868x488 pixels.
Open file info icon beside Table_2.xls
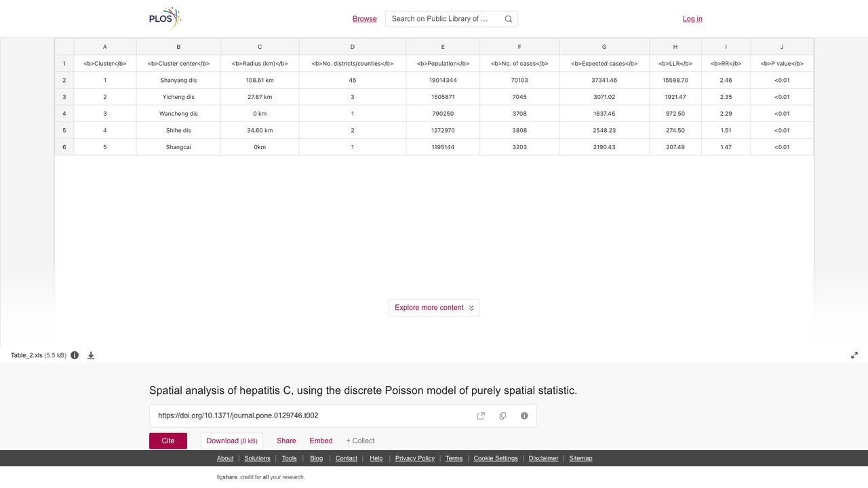tap(75, 355)
